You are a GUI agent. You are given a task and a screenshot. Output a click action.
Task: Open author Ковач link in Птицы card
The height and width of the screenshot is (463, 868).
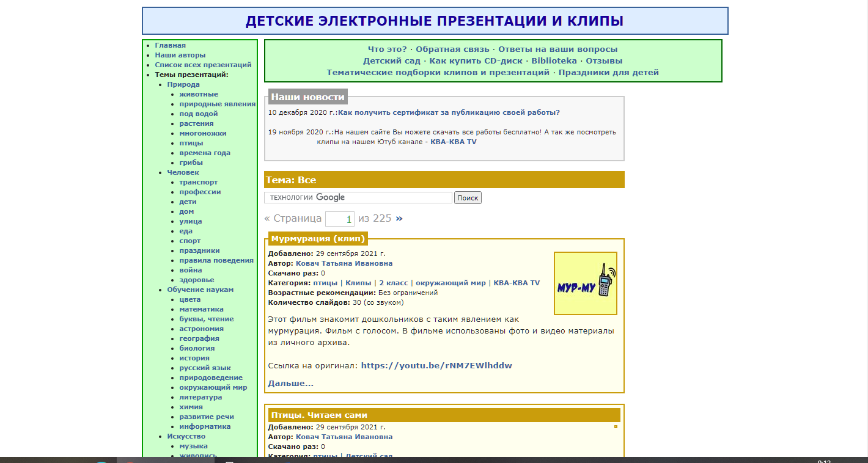[x=344, y=437]
